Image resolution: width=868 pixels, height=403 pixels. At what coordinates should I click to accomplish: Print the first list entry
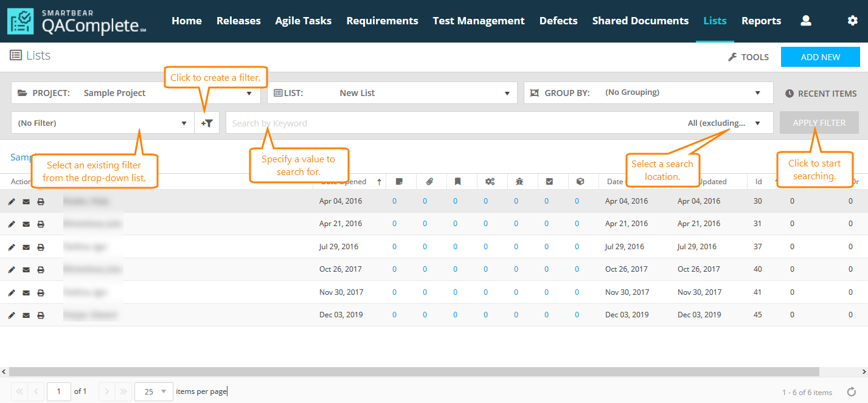41,201
